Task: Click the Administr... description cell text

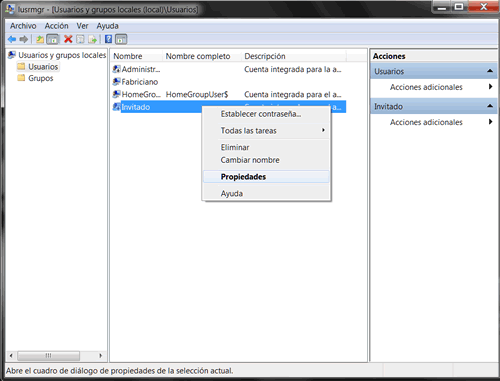Action: pos(293,69)
